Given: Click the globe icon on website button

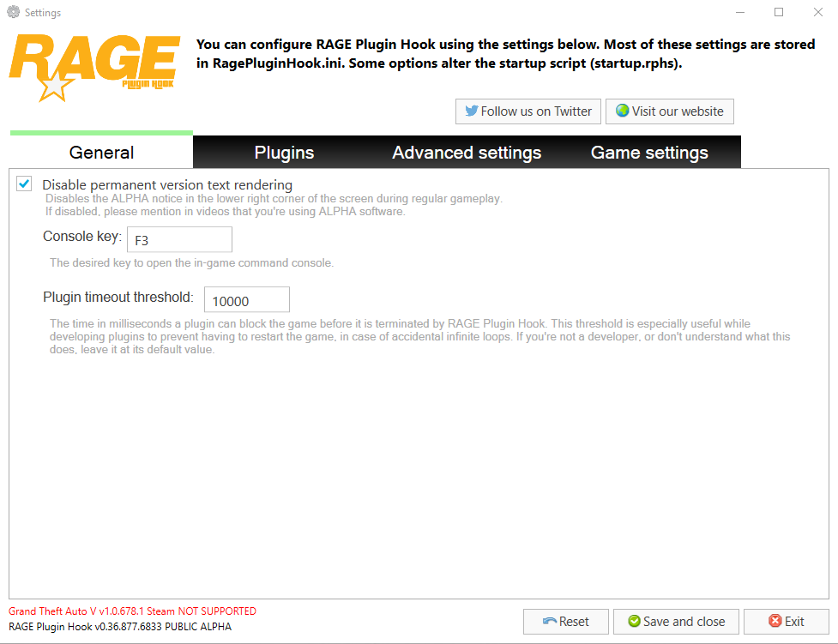Looking at the screenshot, I should coord(622,111).
